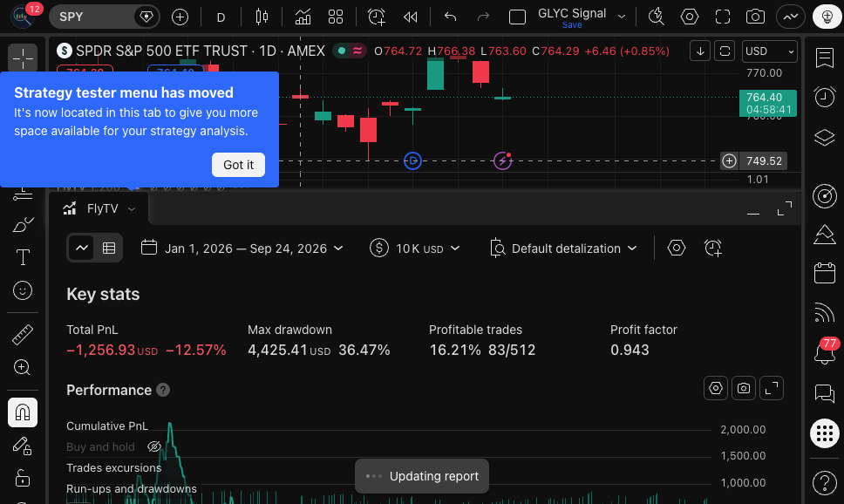844x504 pixels.
Task: Open the 10K USD initial capital dropdown
Action: point(415,249)
